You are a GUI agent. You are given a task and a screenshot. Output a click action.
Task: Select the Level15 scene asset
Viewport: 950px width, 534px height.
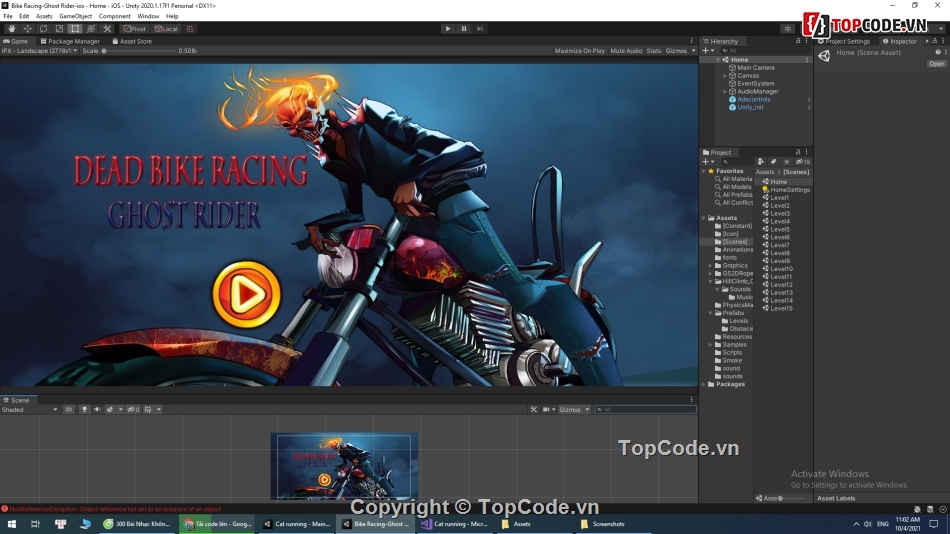(x=781, y=309)
